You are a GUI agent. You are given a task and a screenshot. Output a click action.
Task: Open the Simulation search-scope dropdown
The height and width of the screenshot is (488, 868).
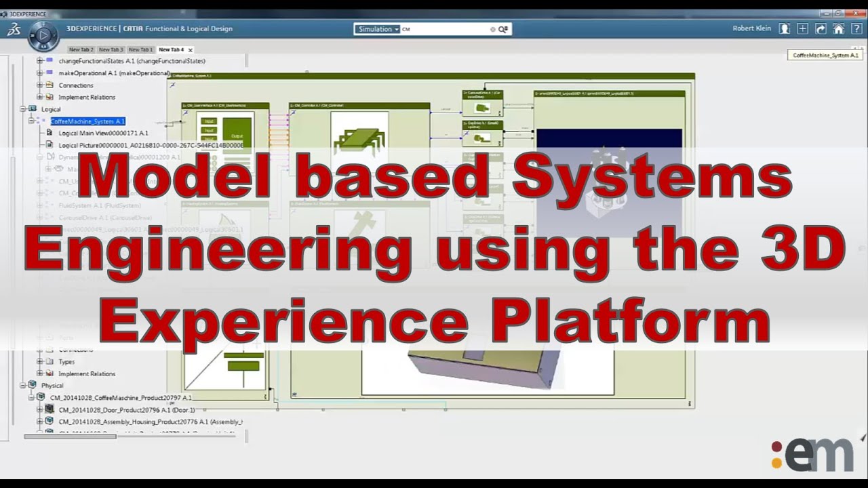click(x=377, y=29)
